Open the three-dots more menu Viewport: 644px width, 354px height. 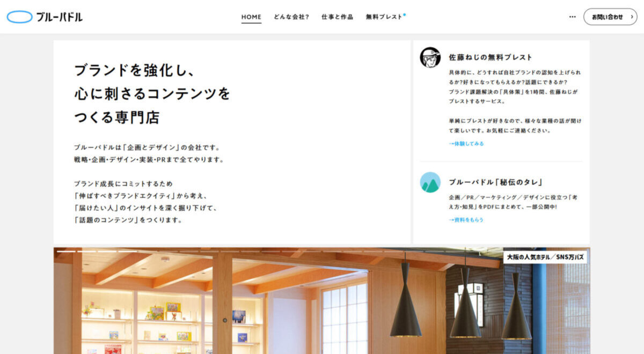[x=572, y=17]
